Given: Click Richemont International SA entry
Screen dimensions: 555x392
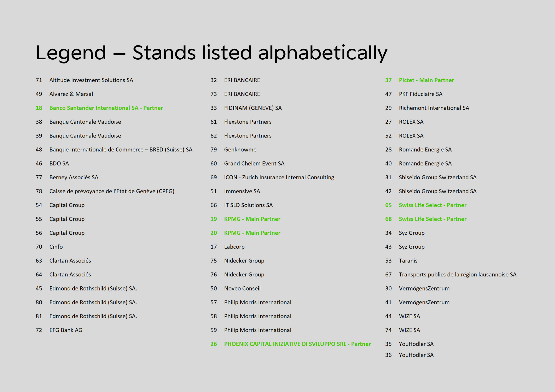Looking at the screenshot, I should [434, 108].
